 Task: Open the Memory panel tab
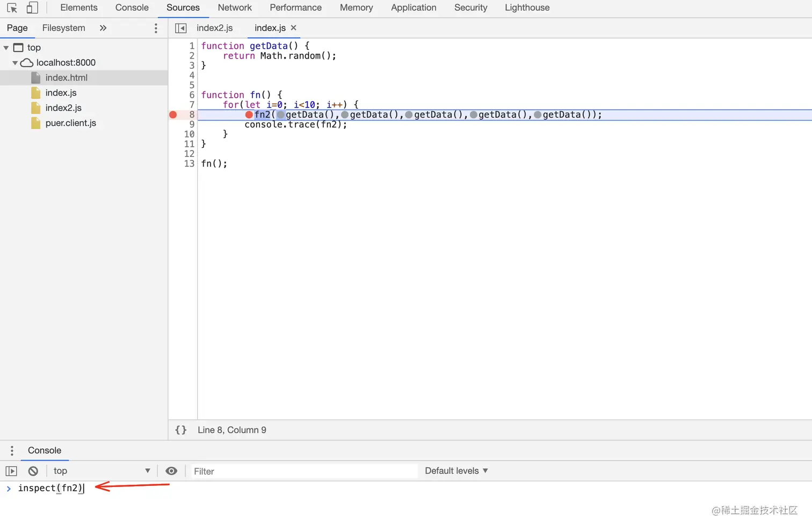click(357, 8)
